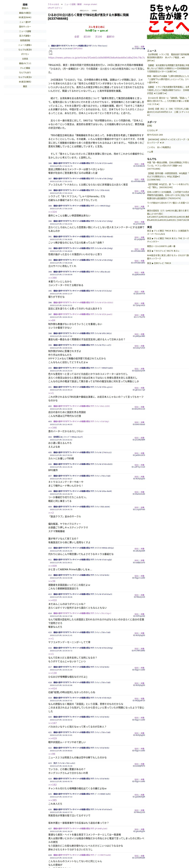Screen dimensions: 189x868
Task: Click 大砲 on post 387
Action: (x=142, y=179)
